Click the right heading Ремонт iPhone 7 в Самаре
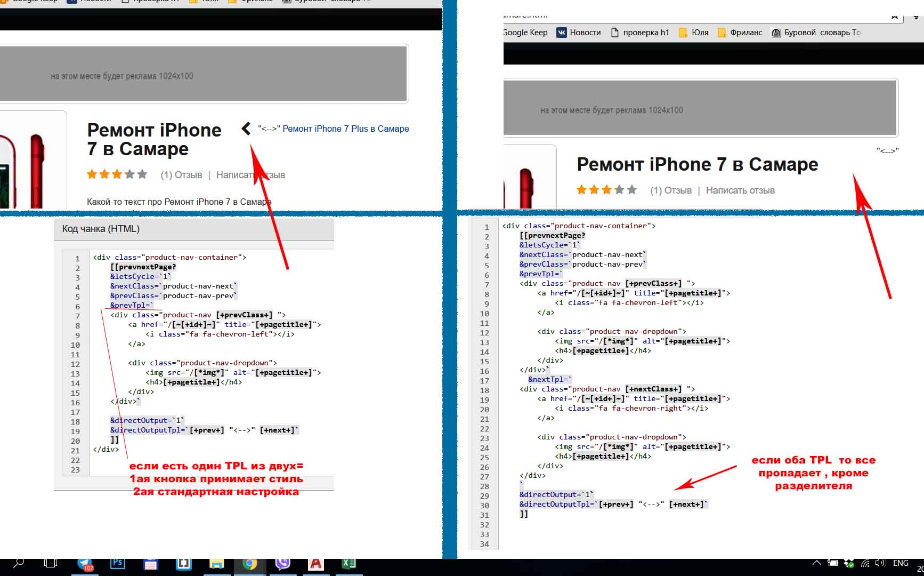This screenshot has height=576, width=924. coord(697,164)
